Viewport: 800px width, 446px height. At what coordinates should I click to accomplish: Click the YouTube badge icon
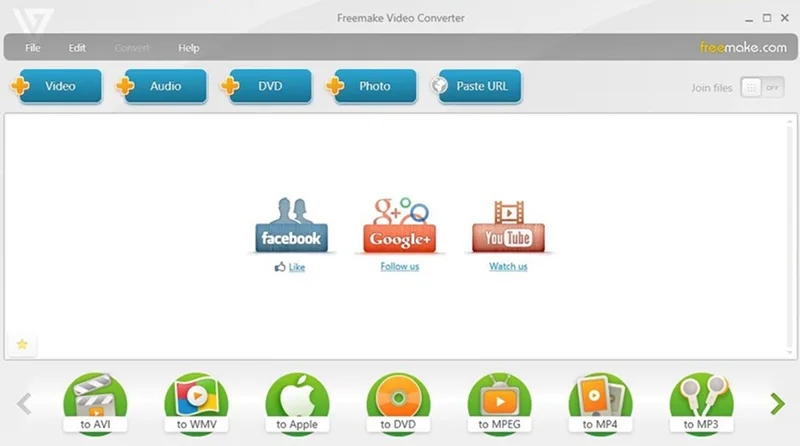click(508, 227)
